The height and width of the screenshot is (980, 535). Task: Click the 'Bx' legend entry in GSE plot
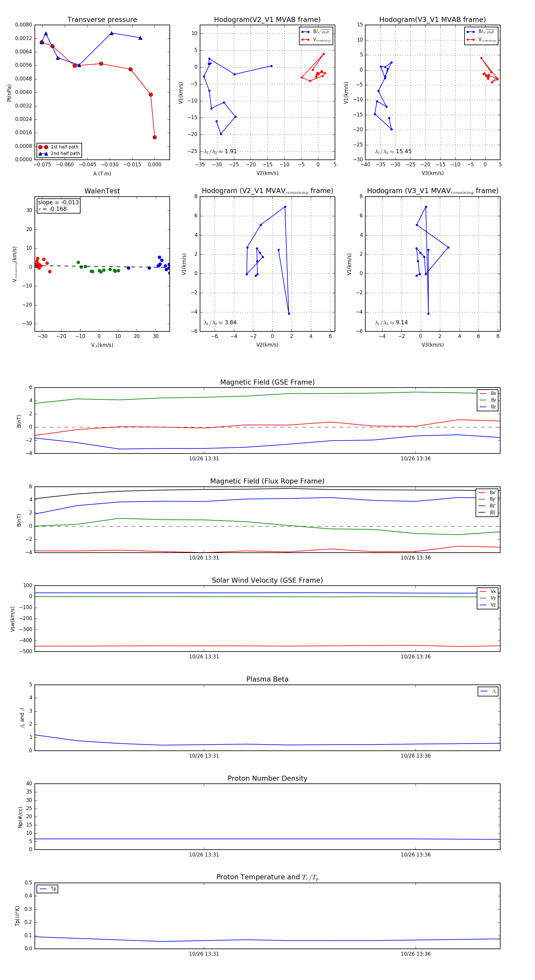pos(488,393)
